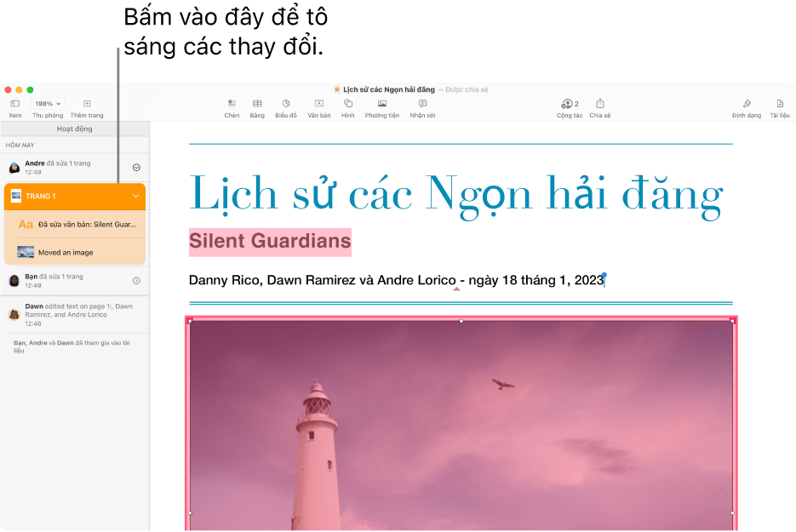The width and height of the screenshot is (796, 532).
Task: Collapse Andre's activity entry chevron
Action: pos(136,168)
